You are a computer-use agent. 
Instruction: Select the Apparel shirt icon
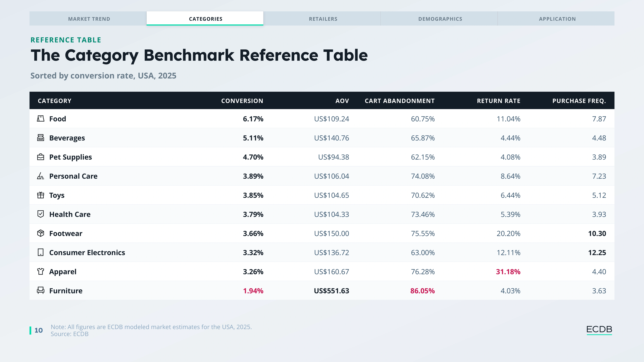40,271
